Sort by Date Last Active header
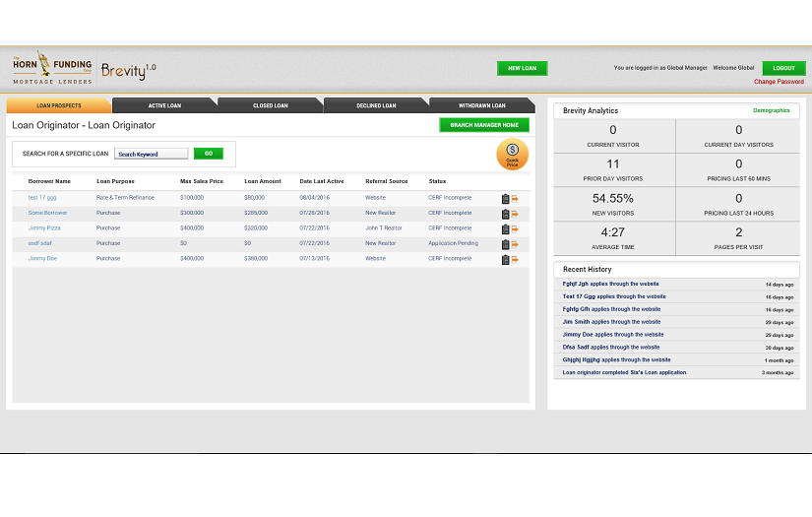Image resolution: width=812 pixels, height=517 pixels. click(322, 181)
